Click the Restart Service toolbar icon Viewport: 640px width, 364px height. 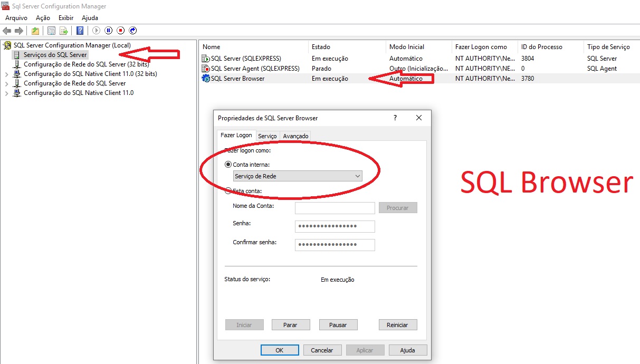coord(133,31)
